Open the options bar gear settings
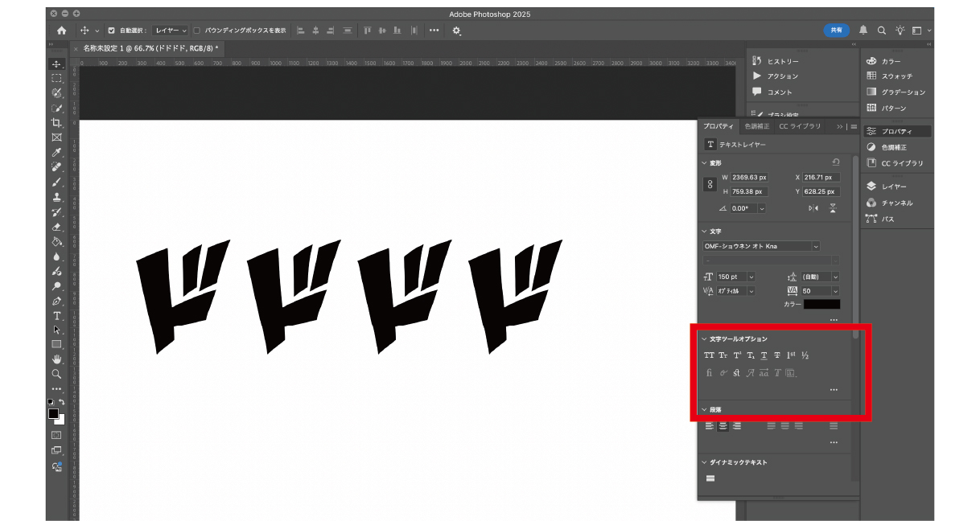 tap(456, 31)
